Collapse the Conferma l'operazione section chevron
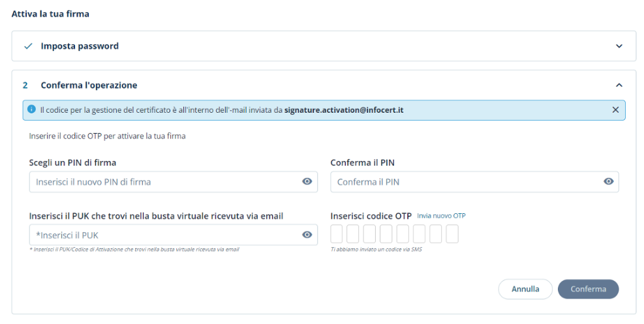Image resolution: width=644 pixels, height=324 pixels. click(619, 85)
